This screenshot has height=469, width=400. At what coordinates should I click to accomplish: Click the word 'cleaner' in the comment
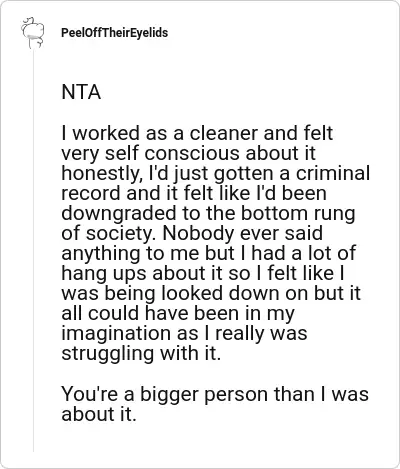(224, 133)
